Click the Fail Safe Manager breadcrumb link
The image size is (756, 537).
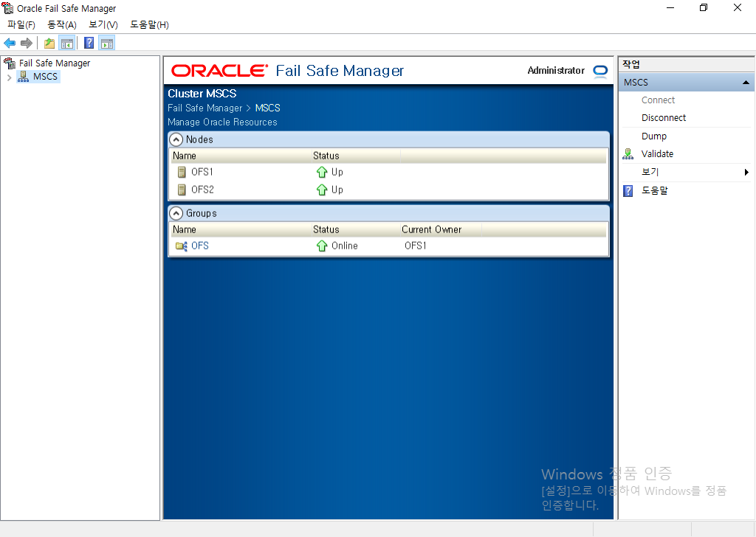click(205, 108)
